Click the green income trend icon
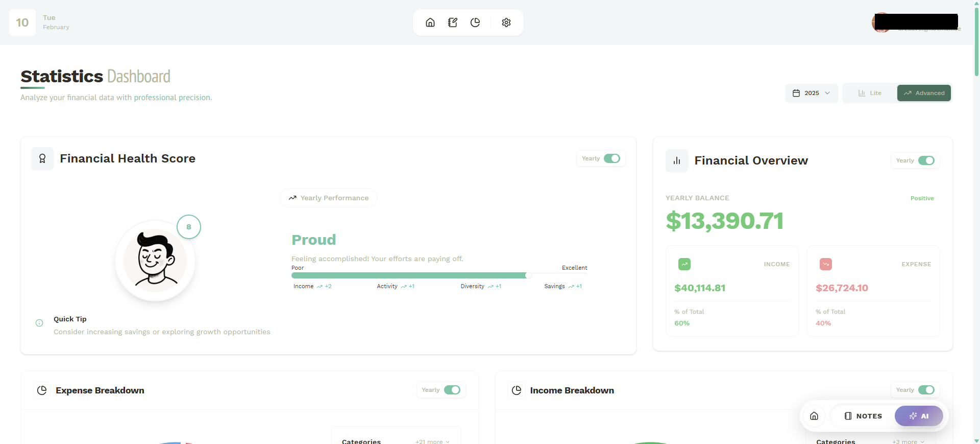Image resolution: width=980 pixels, height=444 pixels. coord(684,264)
